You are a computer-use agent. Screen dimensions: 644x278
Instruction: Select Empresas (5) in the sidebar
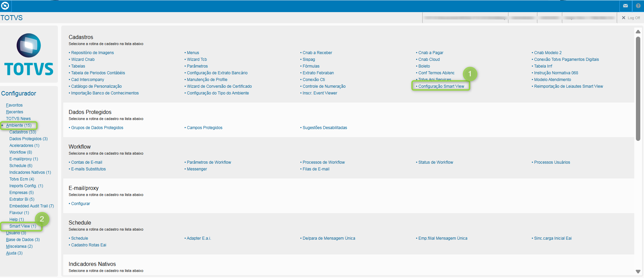pos(22,193)
